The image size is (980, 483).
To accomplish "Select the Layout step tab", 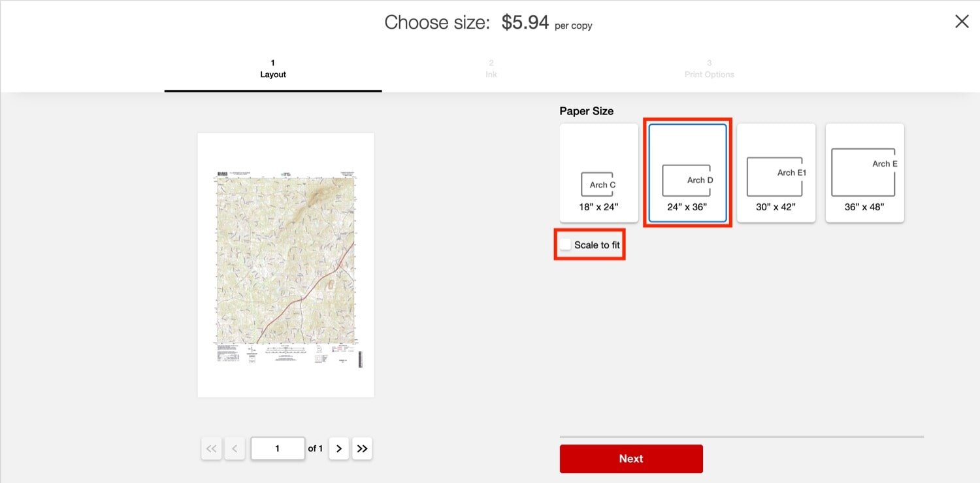I will (272, 69).
